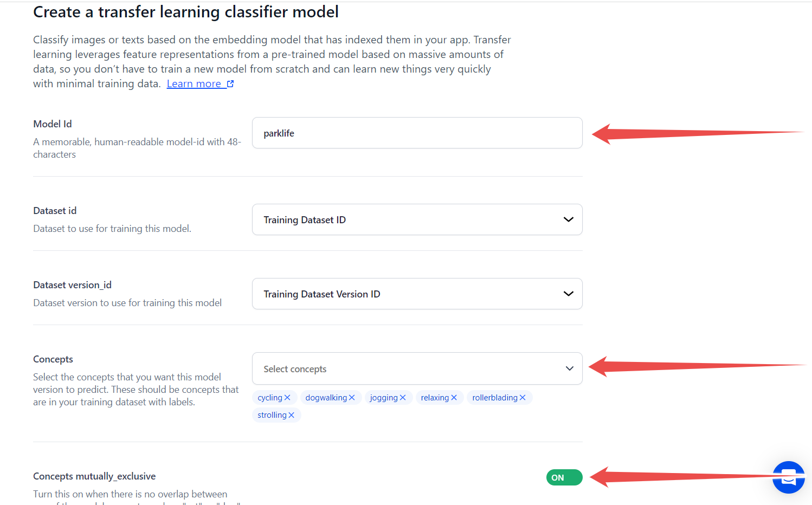Remove the strolling concept tag

click(292, 415)
